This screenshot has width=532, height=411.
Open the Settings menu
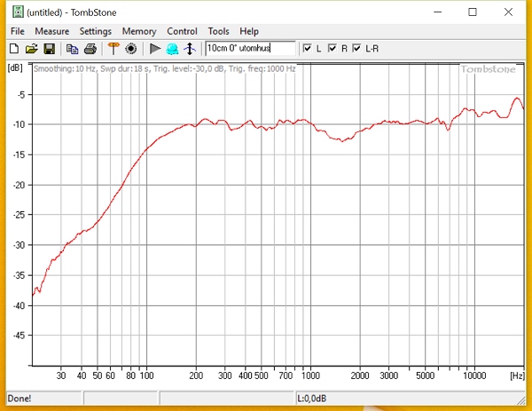coord(96,31)
